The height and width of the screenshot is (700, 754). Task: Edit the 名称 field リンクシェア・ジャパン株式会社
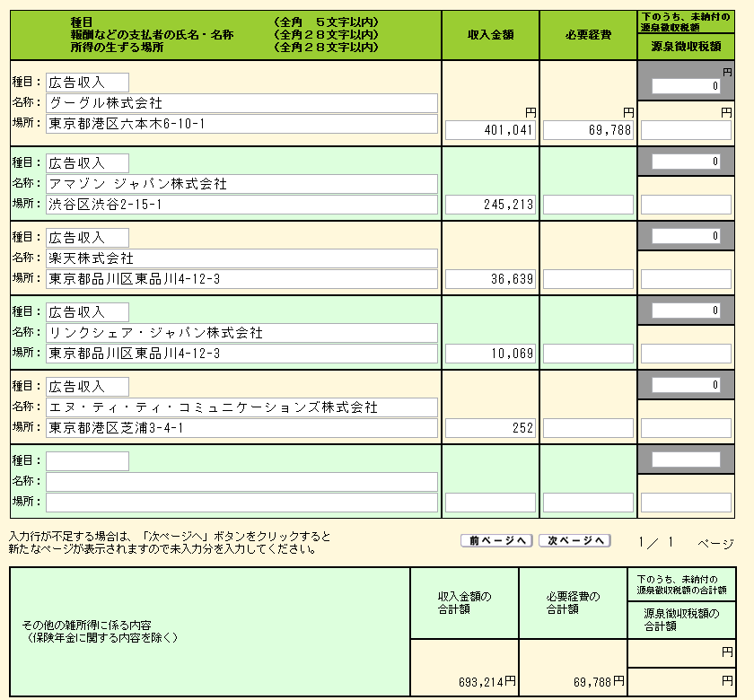241,333
